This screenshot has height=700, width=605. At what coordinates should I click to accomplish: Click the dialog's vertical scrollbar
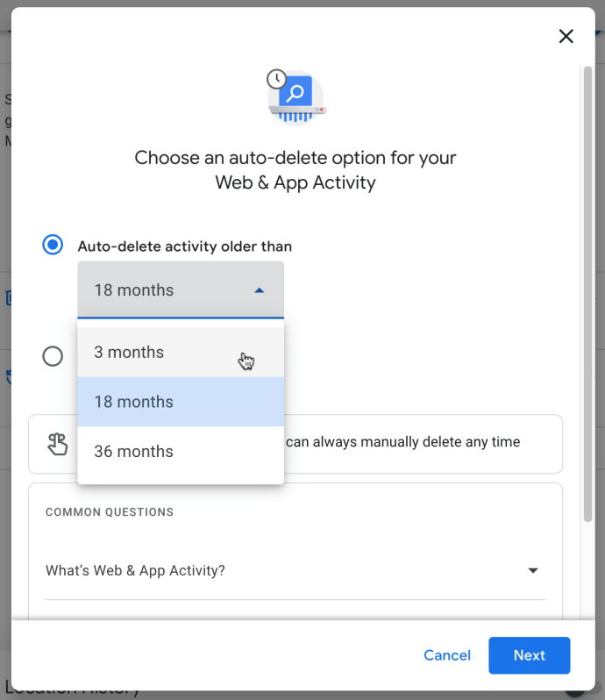pyautogui.click(x=588, y=289)
